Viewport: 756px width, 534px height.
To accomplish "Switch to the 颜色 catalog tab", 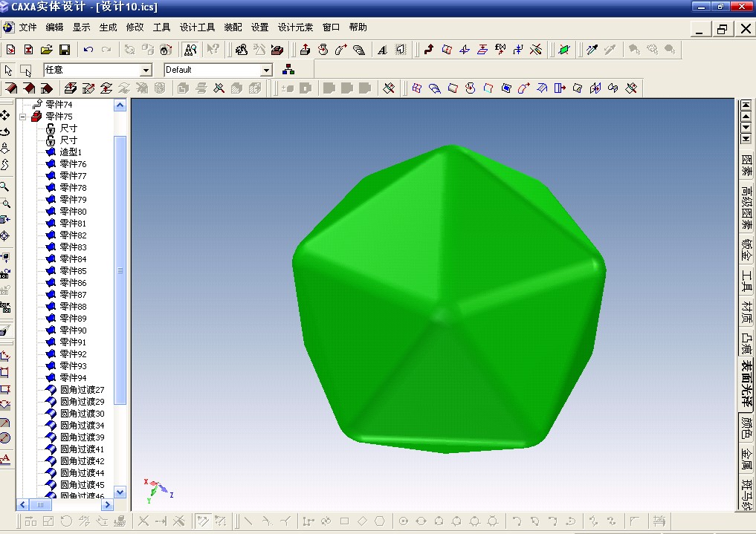I will [746, 426].
